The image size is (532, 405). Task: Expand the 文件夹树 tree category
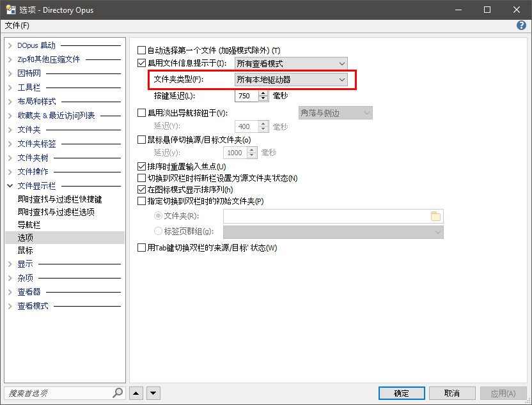[10, 158]
